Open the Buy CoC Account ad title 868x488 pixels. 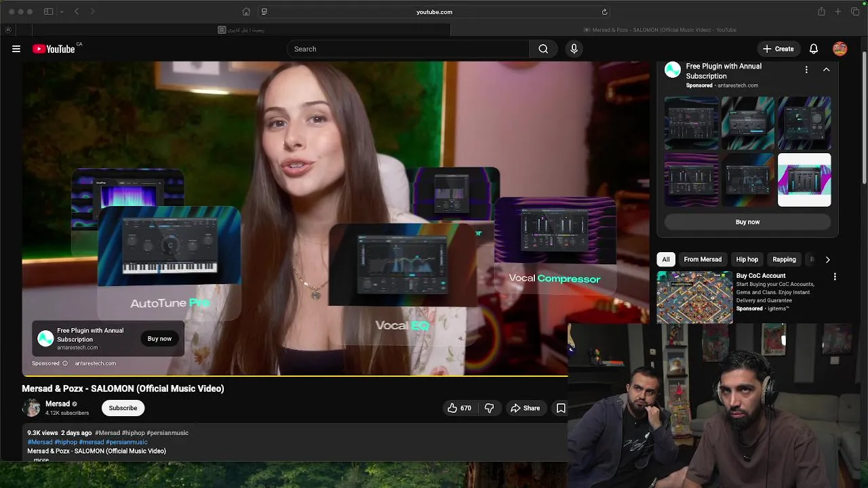point(761,276)
